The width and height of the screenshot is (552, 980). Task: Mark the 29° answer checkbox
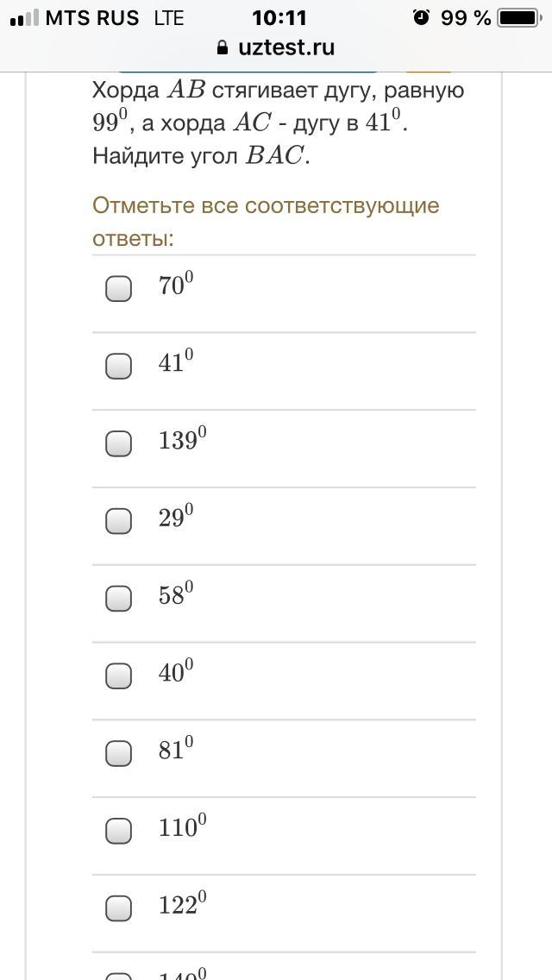click(x=119, y=521)
